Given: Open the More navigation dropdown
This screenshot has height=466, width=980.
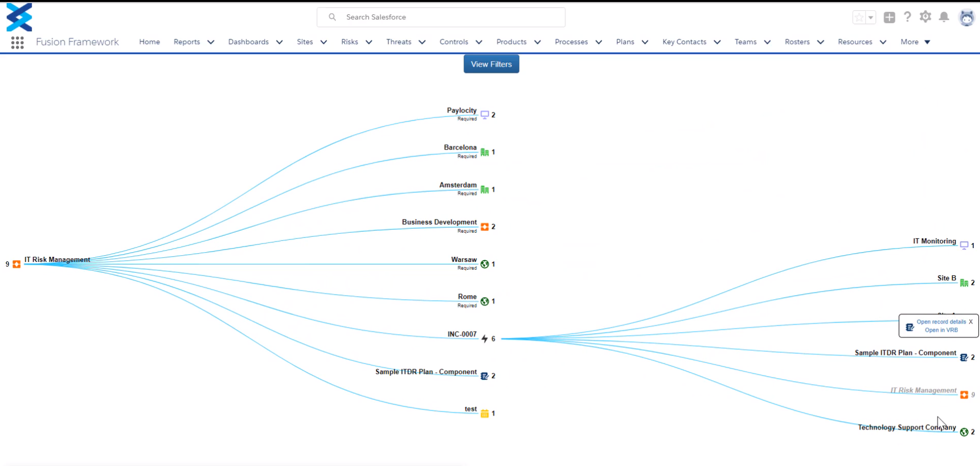Looking at the screenshot, I should pyautogui.click(x=915, y=42).
